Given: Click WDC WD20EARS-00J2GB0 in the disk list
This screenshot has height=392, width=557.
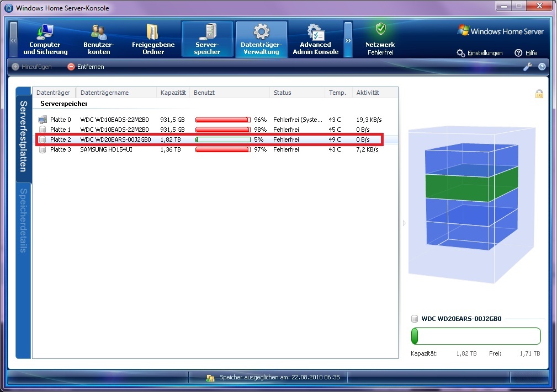Looking at the screenshot, I should (x=115, y=139).
